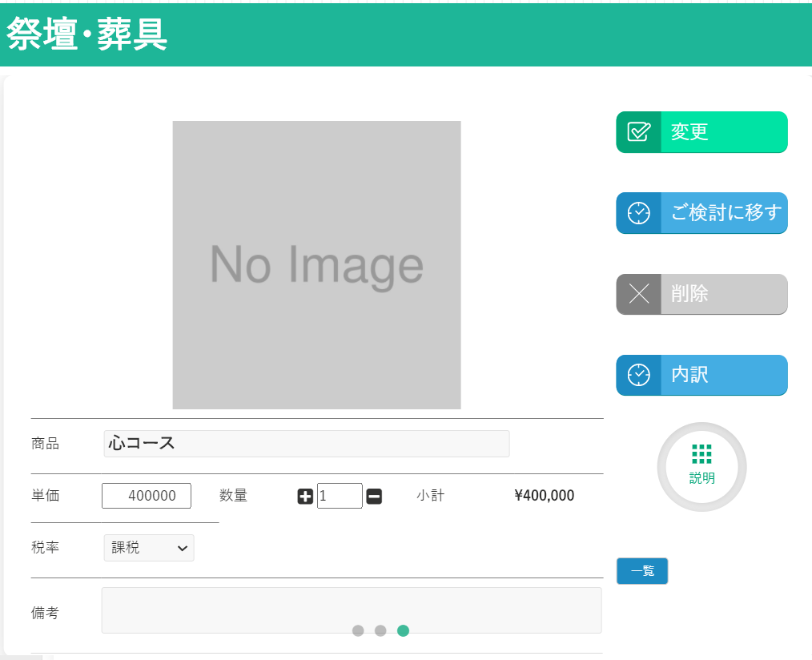Click the 商品 field showing 心コース
Viewport: 812px width, 660px height.
pos(306,444)
